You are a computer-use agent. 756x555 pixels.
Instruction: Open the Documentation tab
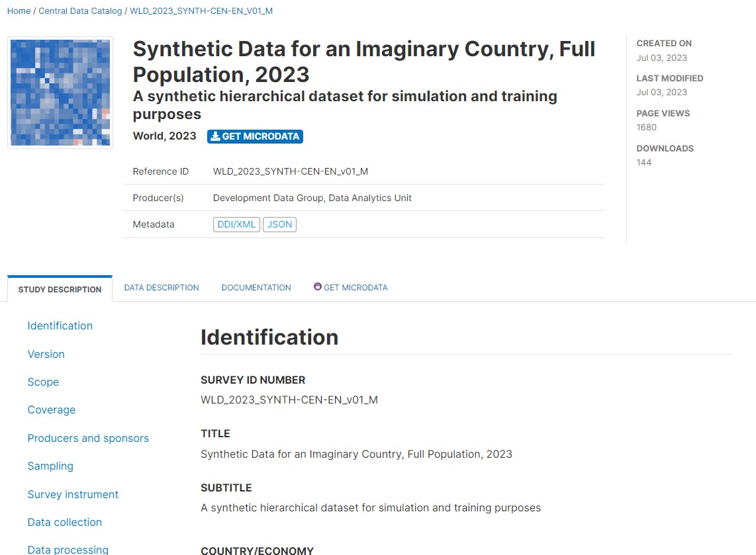click(x=256, y=288)
